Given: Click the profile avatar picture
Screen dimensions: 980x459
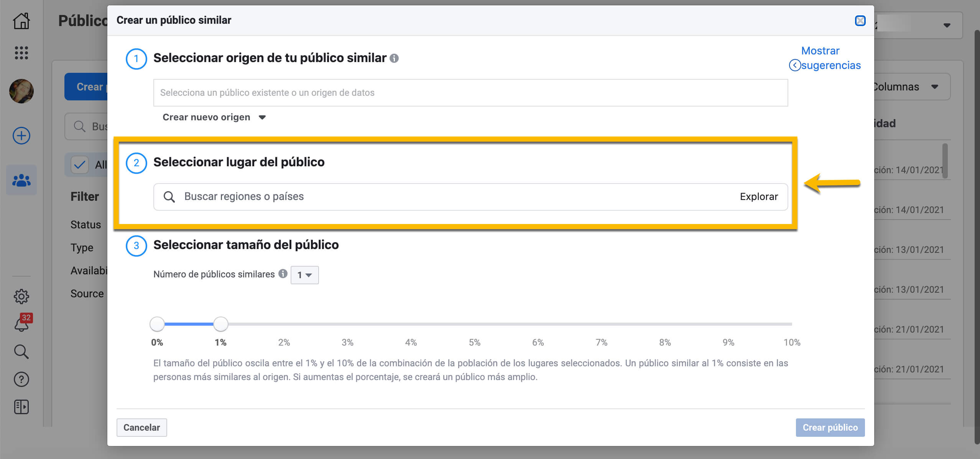Looking at the screenshot, I should tap(21, 91).
